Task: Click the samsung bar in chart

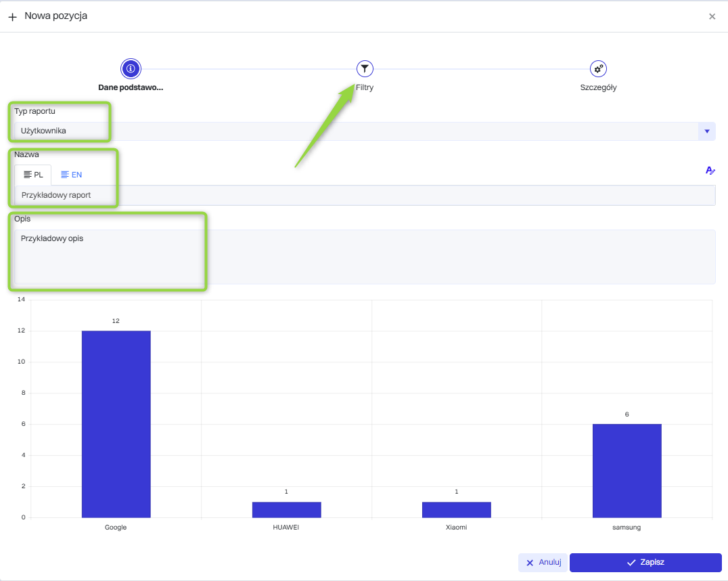Action: point(627,471)
